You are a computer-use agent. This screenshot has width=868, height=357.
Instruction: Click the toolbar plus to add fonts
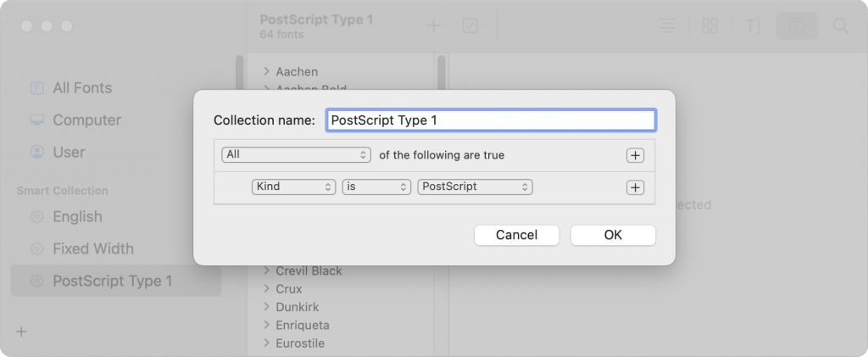click(x=433, y=26)
